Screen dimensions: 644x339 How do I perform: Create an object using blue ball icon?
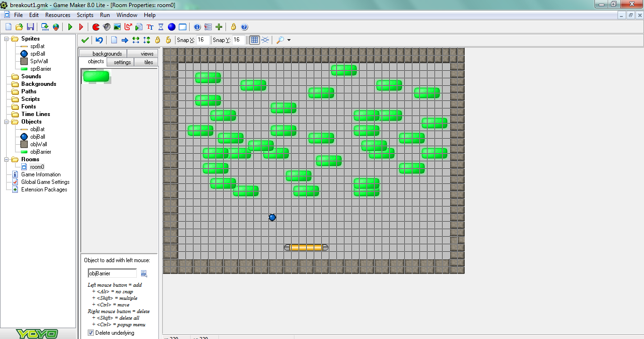pyautogui.click(x=172, y=27)
